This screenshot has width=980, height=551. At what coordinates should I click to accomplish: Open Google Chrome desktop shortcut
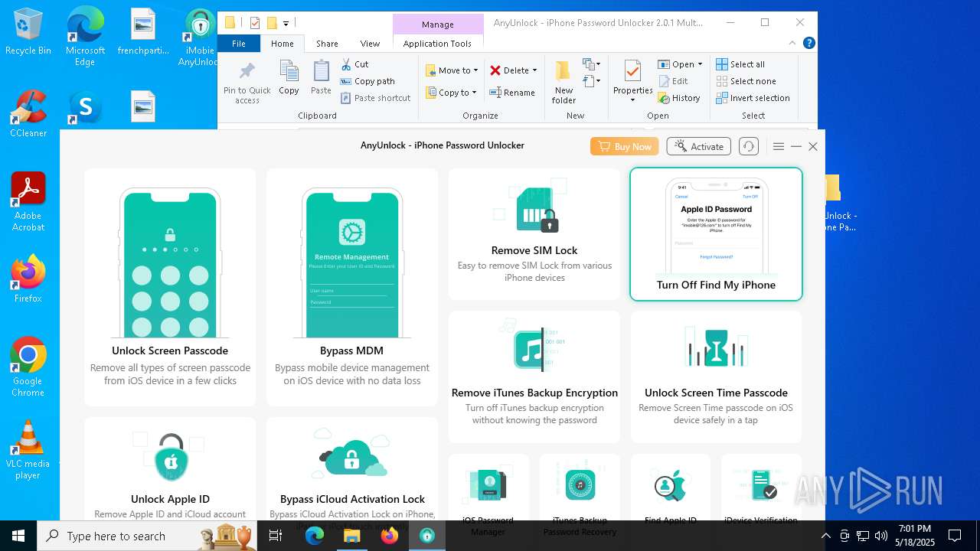[28, 367]
